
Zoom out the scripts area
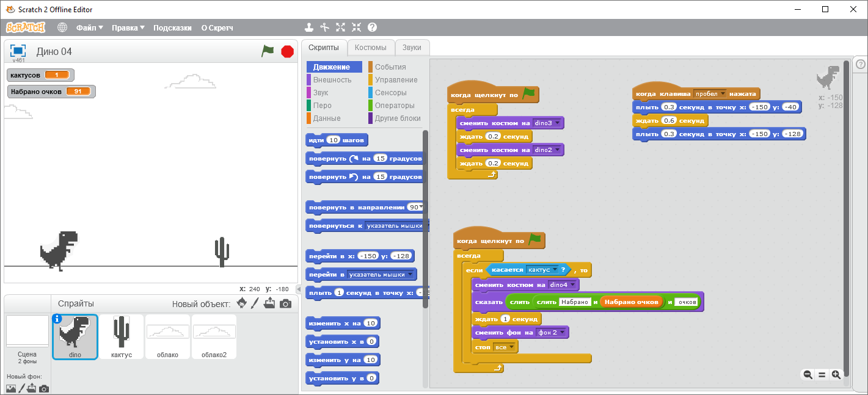coord(808,375)
